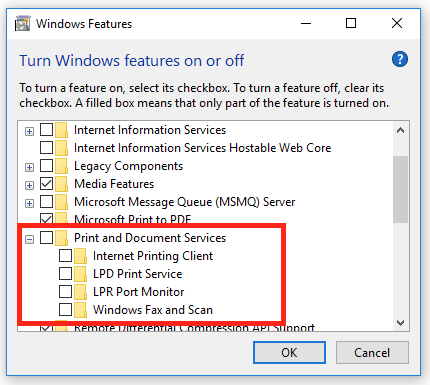The width and height of the screenshot is (430, 385).
Task: Click the blue help question mark icon
Action: [400, 60]
